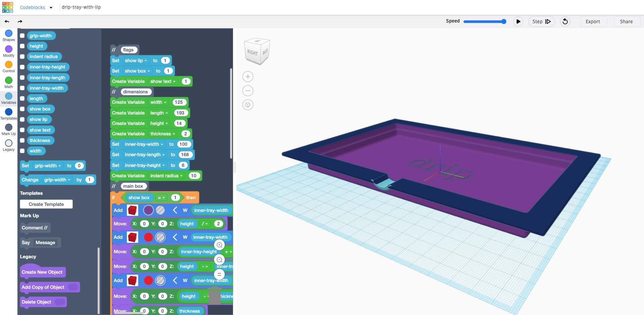
Task: Check the show lip variable checkbox
Action: click(x=22, y=119)
